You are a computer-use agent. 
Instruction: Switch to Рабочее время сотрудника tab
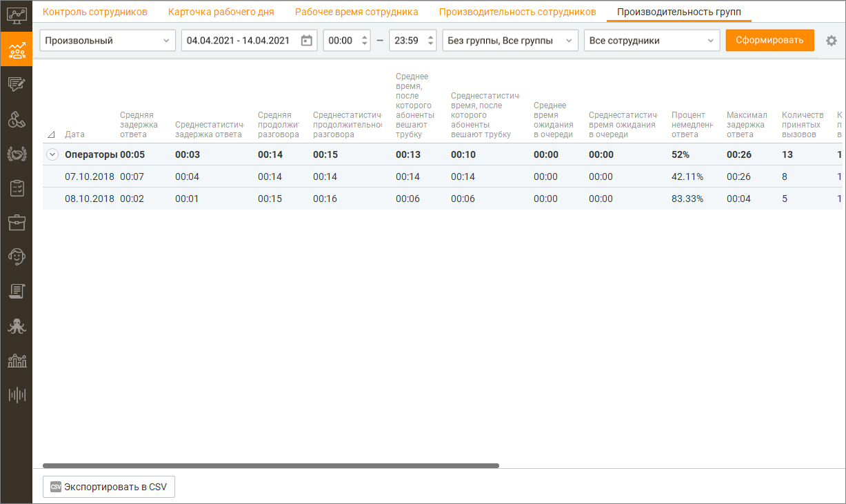pyautogui.click(x=356, y=12)
